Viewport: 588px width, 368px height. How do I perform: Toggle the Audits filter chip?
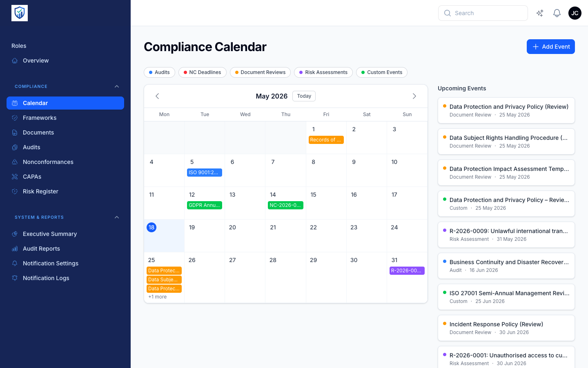[159, 72]
